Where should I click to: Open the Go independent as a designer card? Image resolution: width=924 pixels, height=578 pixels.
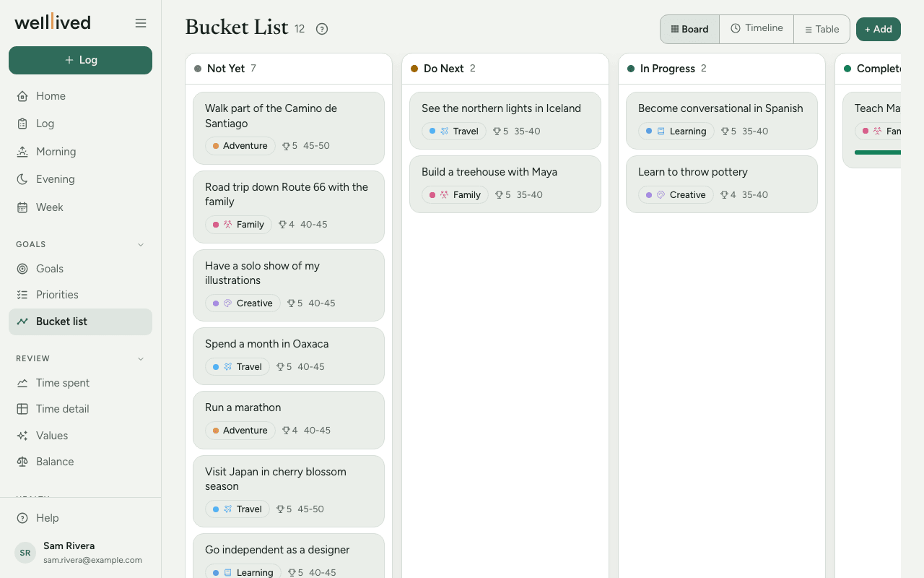[289, 556]
